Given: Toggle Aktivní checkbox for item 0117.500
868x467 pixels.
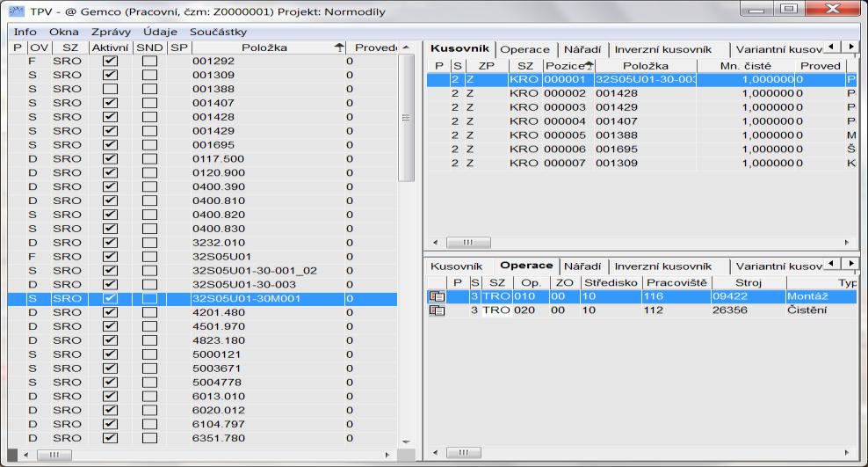Looking at the screenshot, I should pyautogui.click(x=110, y=158).
